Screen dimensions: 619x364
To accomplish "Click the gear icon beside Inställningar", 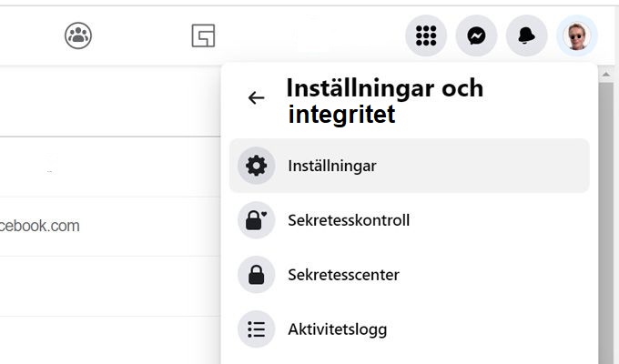I will click(256, 166).
